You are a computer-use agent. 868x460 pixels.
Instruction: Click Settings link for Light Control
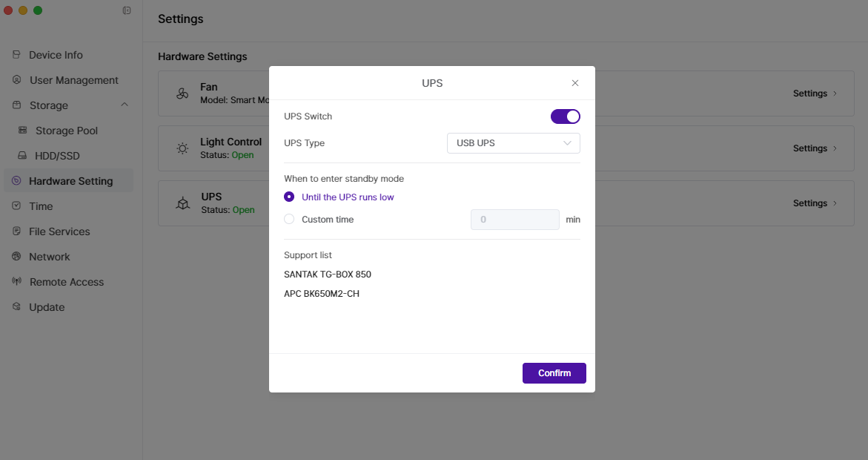point(810,148)
